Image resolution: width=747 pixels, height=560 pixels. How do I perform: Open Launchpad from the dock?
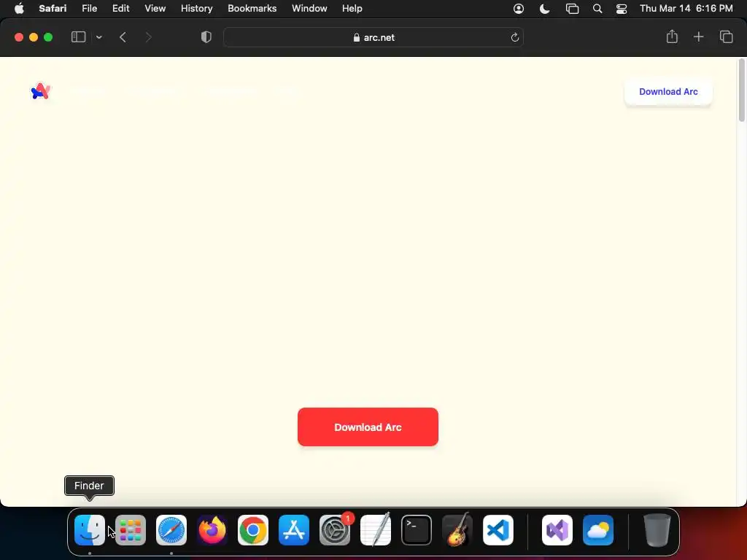[131, 530]
